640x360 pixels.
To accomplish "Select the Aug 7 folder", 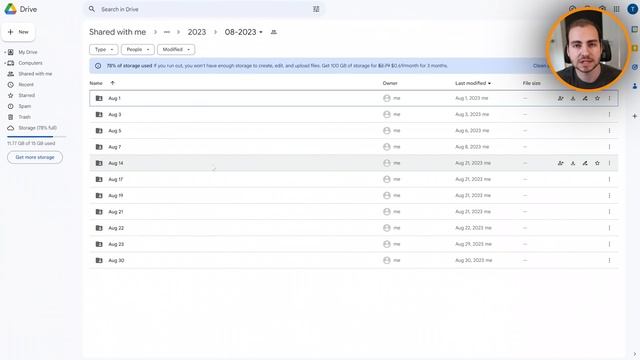I will pos(353,147).
